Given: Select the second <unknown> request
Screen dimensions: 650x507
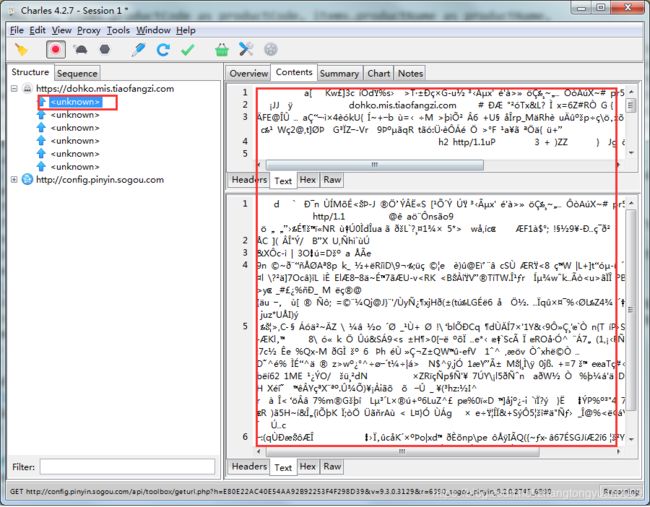Looking at the screenshot, I should pyautogui.click(x=75, y=115).
